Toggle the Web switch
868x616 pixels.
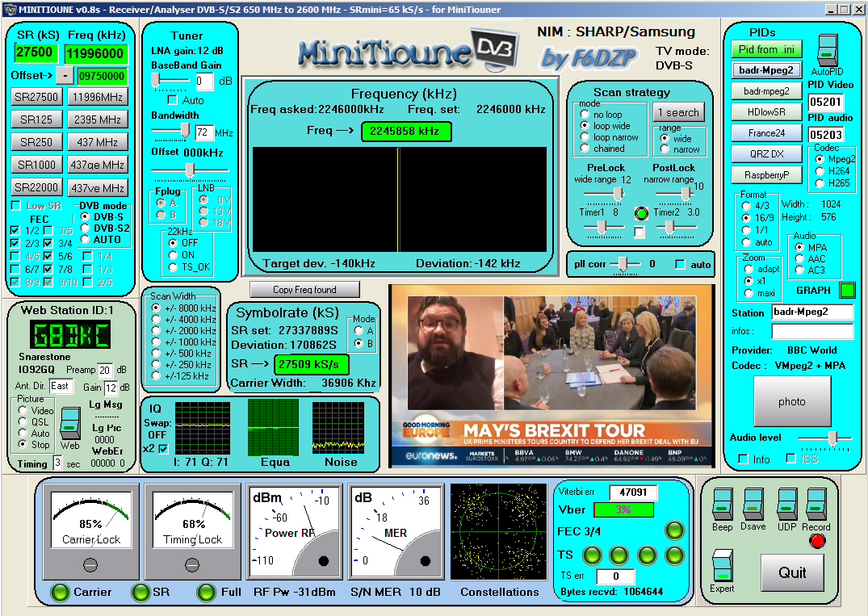pyautogui.click(x=70, y=423)
